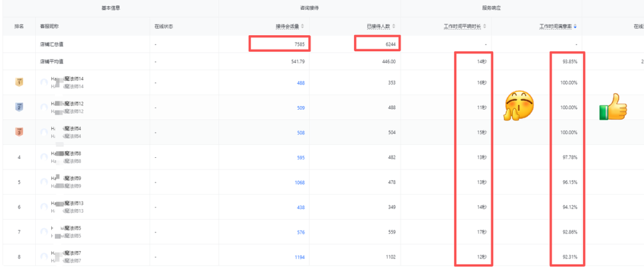The image size is (644, 280).
Task: Click the 魔法师14 agent name
Action: point(67,79)
